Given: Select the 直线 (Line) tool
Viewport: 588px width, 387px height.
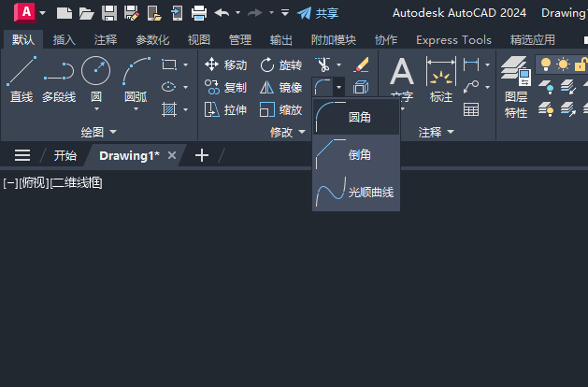Looking at the screenshot, I should click(x=22, y=79).
